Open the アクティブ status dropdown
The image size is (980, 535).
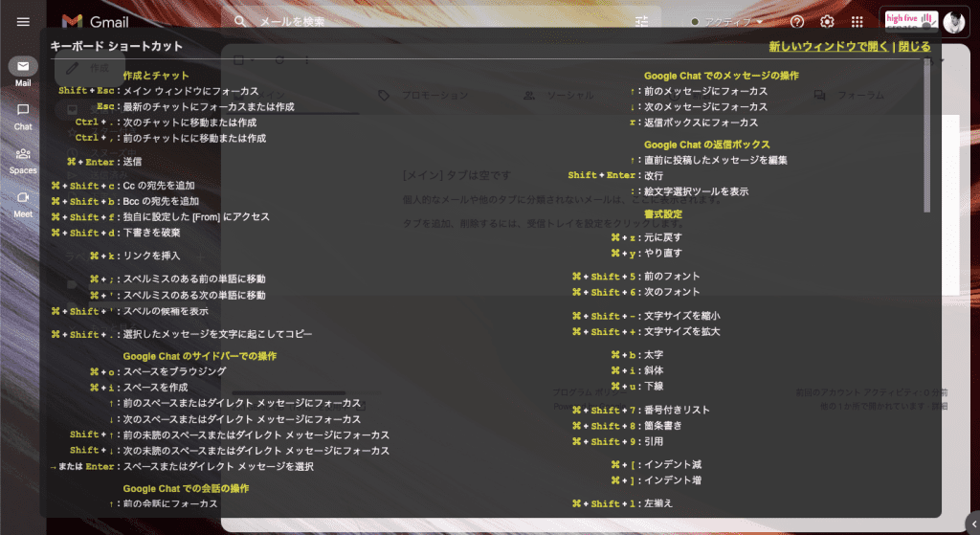pyautogui.click(x=727, y=22)
